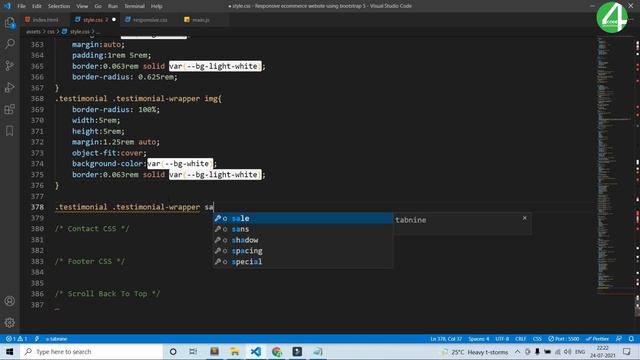Open the Extensions view
Viewport: 640px width, 360px height.
10,109
